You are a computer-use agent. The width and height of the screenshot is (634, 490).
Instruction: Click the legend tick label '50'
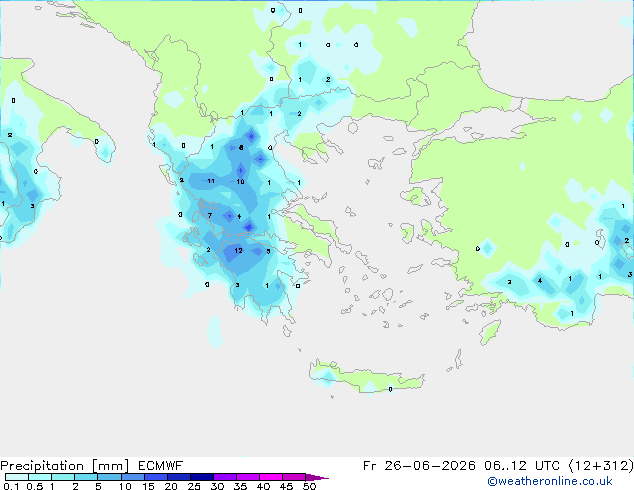[x=309, y=486]
